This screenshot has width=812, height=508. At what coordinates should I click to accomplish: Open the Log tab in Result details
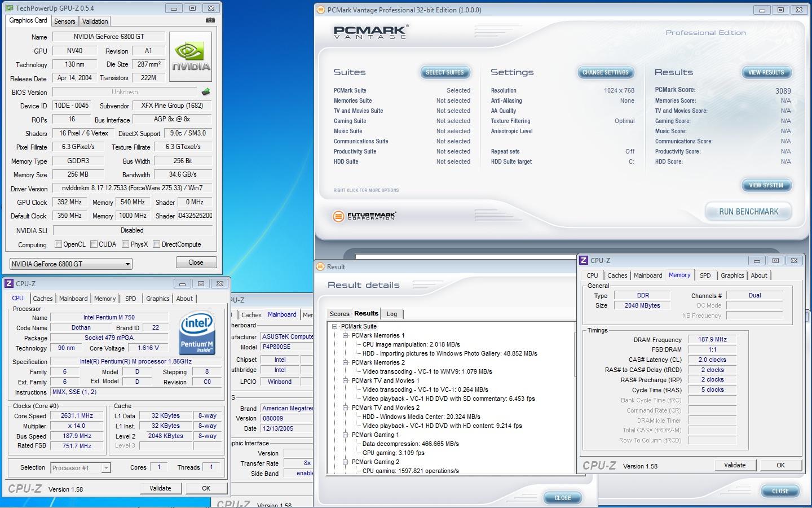coord(392,314)
